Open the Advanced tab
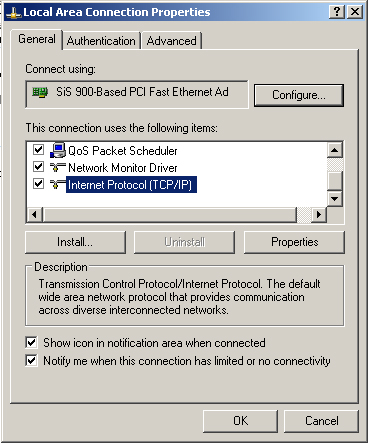The image size is (368, 444). (172, 41)
